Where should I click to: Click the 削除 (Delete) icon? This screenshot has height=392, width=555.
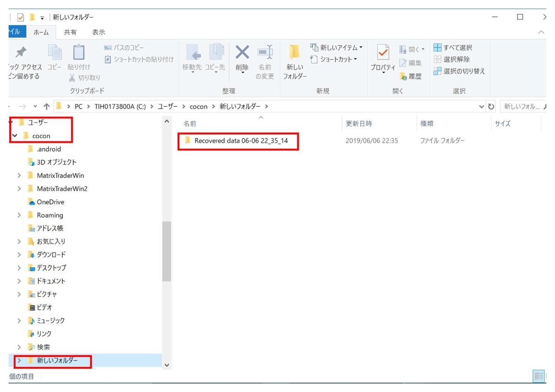tap(242, 55)
